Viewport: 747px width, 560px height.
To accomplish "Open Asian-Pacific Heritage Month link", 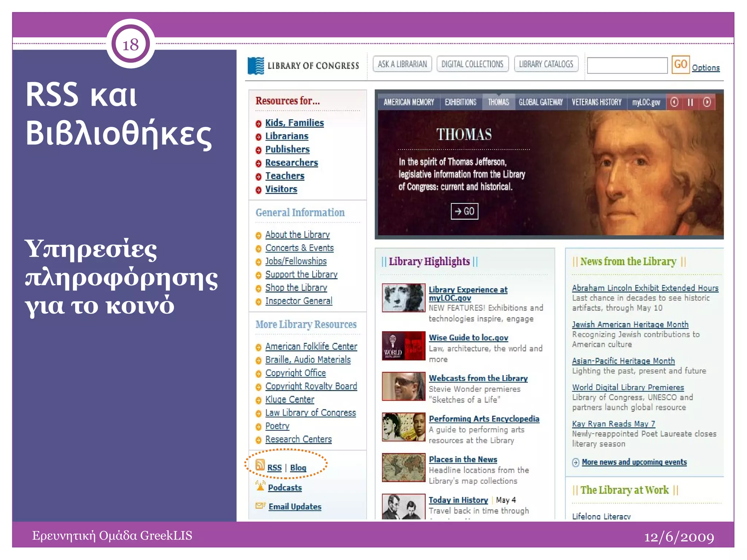I will 623,361.
